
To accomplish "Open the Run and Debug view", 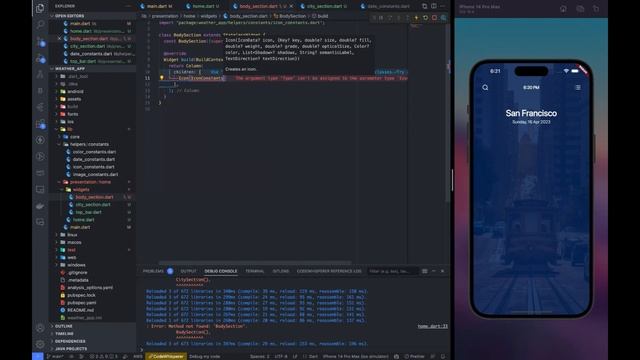I will coord(40,58).
